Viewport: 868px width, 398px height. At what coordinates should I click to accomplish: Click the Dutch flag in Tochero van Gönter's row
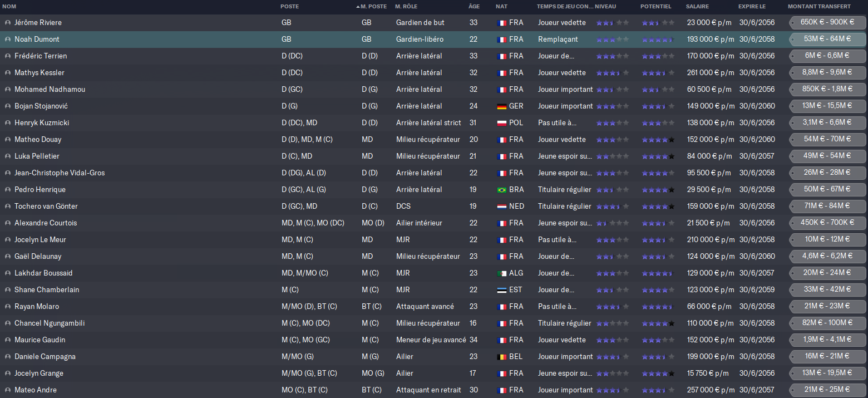[501, 207]
